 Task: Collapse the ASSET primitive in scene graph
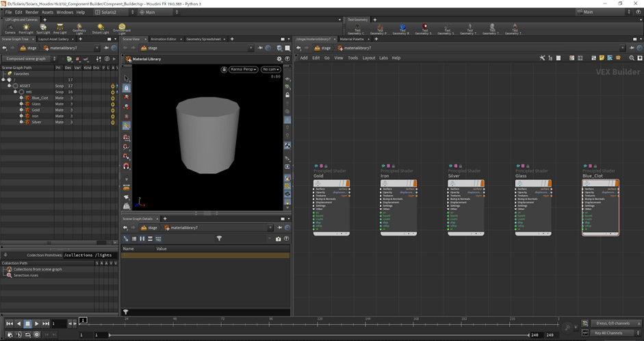tap(9, 86)
